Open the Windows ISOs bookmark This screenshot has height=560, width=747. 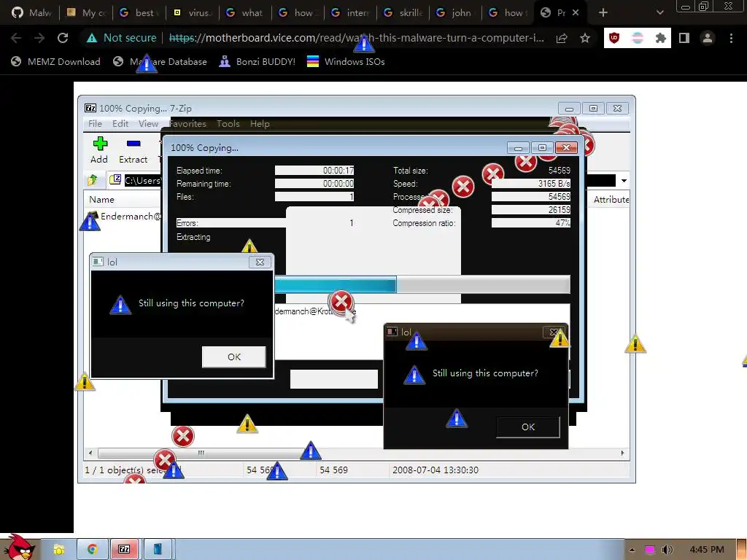[346, 61]
